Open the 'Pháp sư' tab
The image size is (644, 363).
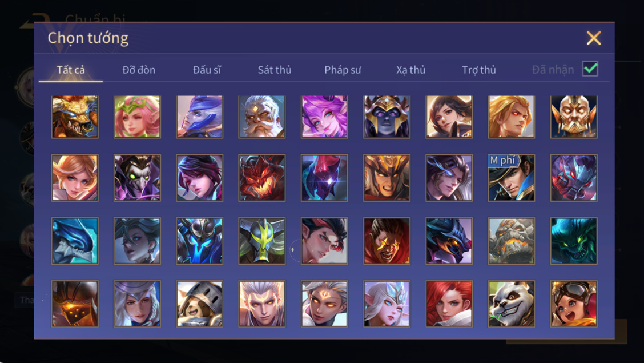pyautogui.click(x=343, y=70)
